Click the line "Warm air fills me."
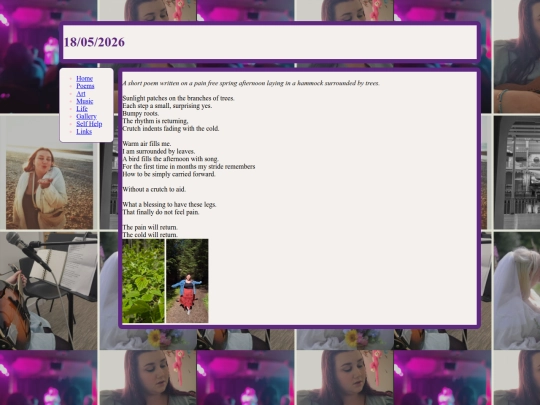540x405 pixels. (x=147, y=144)
